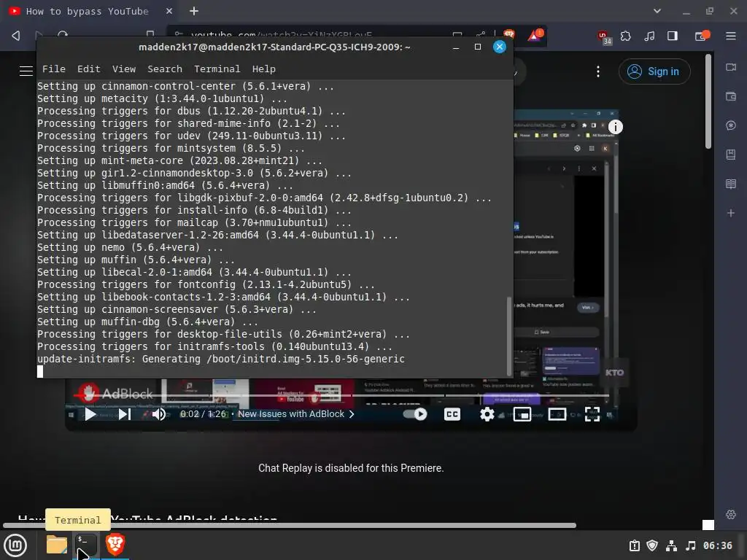Open the terminal Search menu
The width and height of the screenshot is (747, 560).
click(x=165, y=69)
